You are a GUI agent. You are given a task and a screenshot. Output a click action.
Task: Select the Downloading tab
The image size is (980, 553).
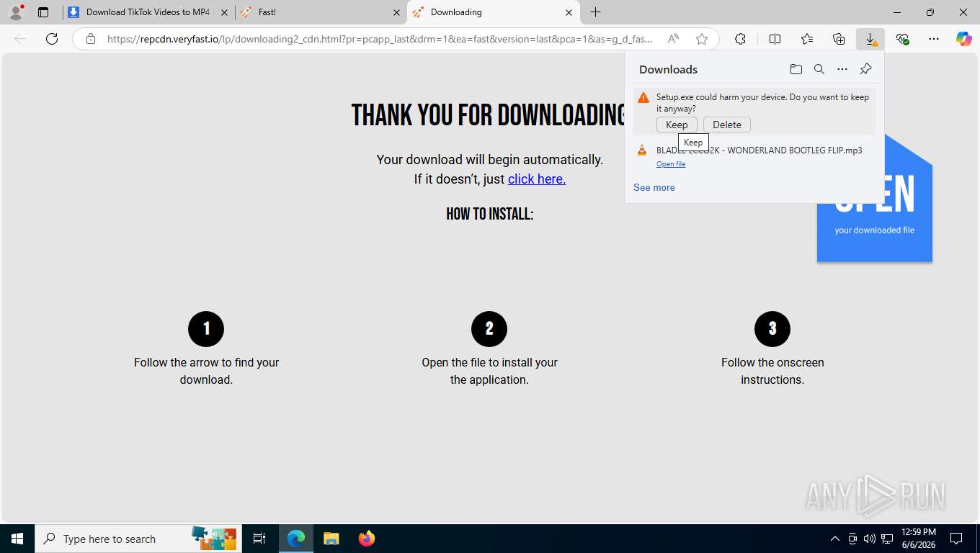click(x=494, y=12)
